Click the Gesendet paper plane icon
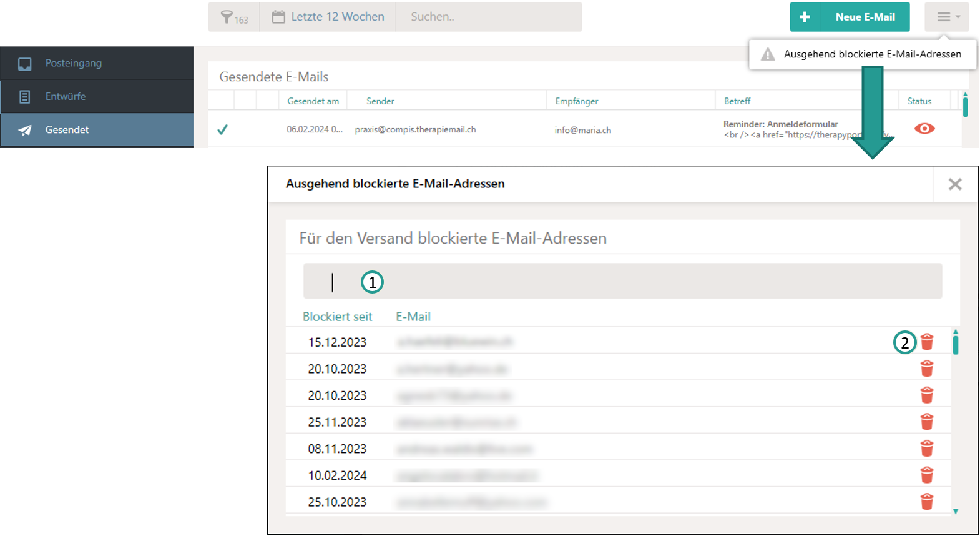The width and height of the screenshot is (980, 536). click(x=25, y=130)
